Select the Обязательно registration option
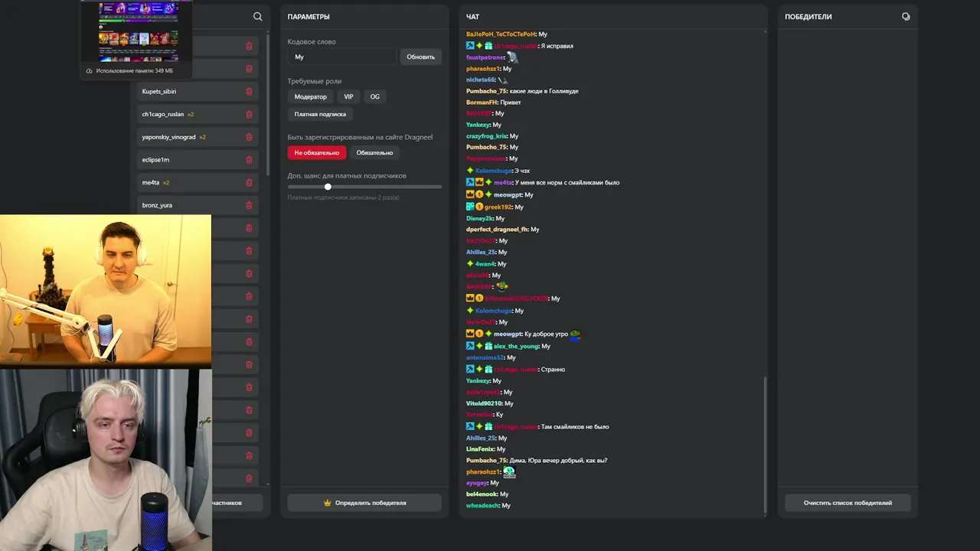980x551 pixels. tap(374, 152)
